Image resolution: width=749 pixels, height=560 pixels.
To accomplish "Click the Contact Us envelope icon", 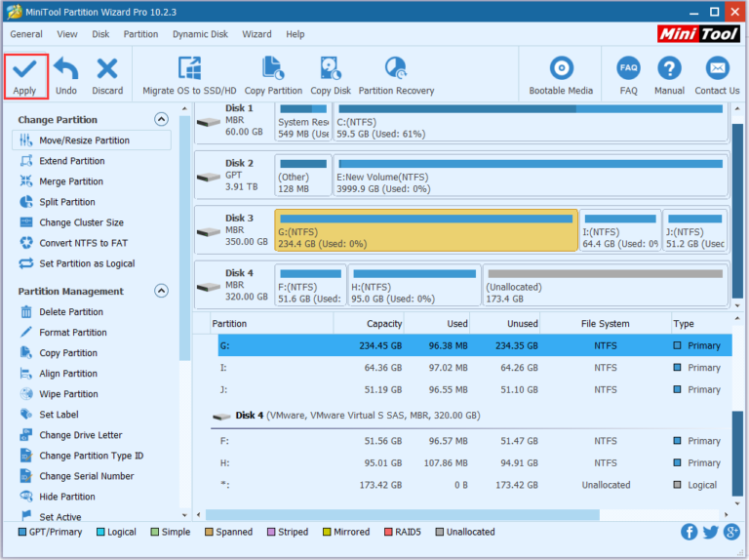I will click(717, 68).
